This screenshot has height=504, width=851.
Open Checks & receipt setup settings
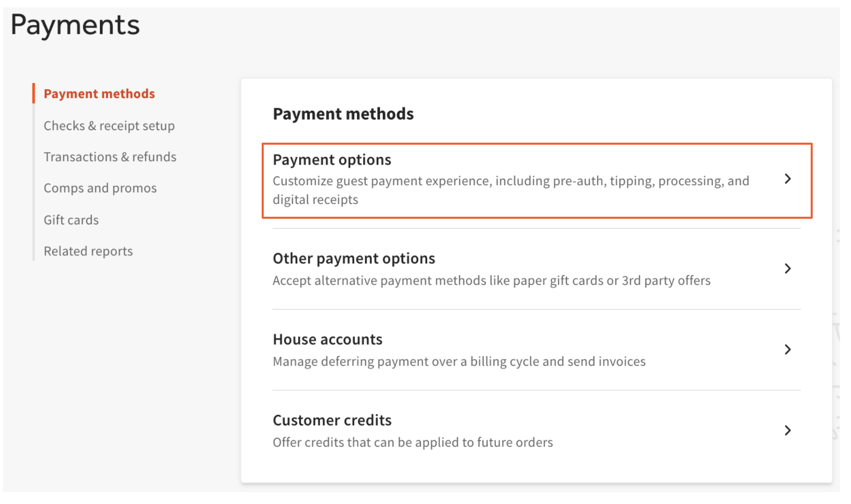[x=109, y=126]
